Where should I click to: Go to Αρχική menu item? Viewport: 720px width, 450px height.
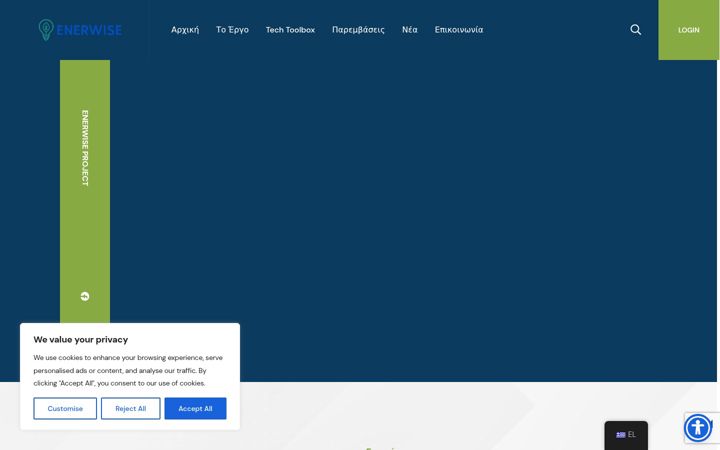(185, 30)
